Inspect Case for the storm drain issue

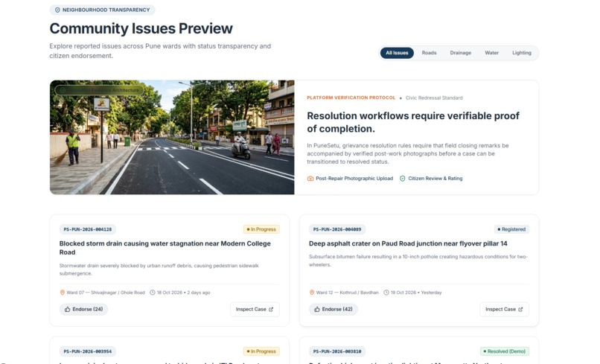(x=255, y=309)
